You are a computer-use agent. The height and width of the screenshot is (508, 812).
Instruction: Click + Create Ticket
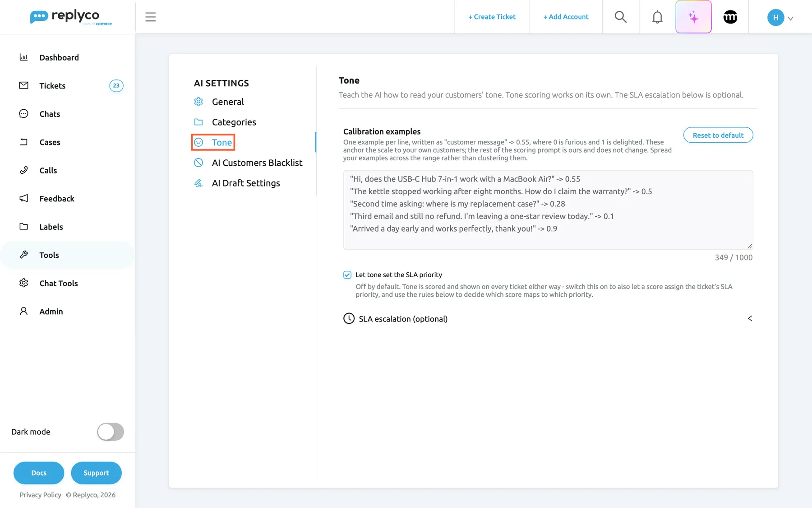492,17
